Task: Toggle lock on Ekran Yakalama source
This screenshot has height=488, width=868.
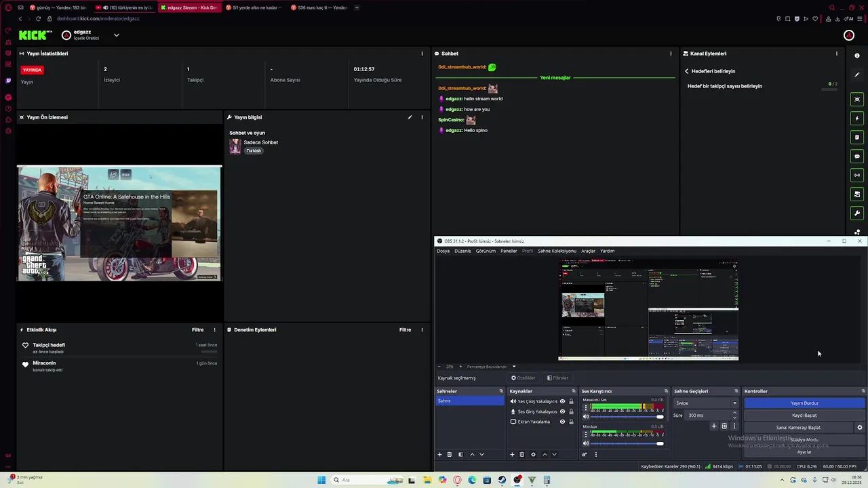Action: pyautogui.click(x=571, y=422)
